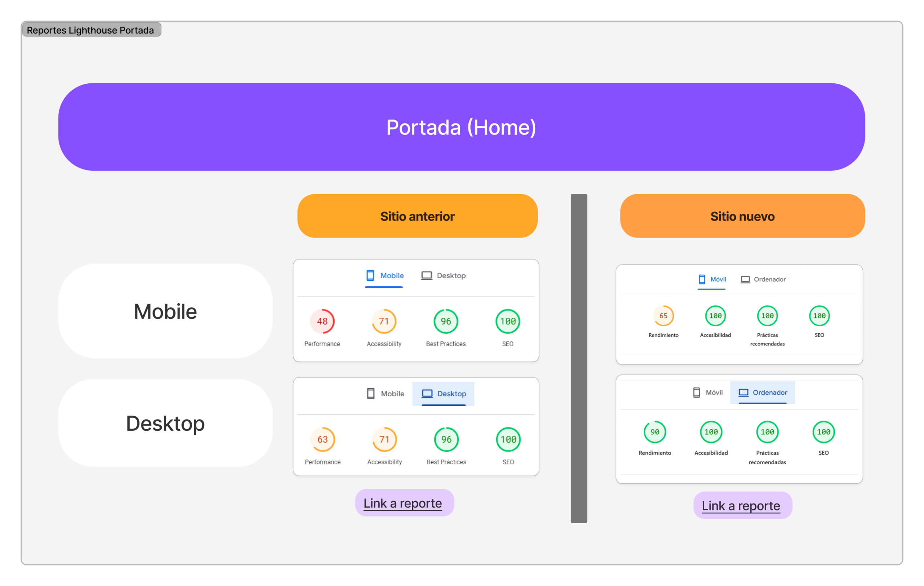This screenshot has width=924, height=586.
Task: Click the new site's 65 Rendimiento gauge
Action: (x=663, y=316)
